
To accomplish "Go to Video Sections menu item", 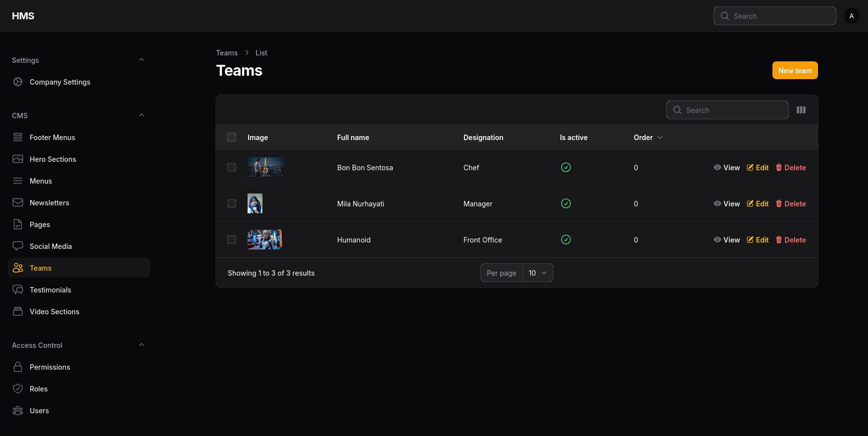I will [54, 312].
